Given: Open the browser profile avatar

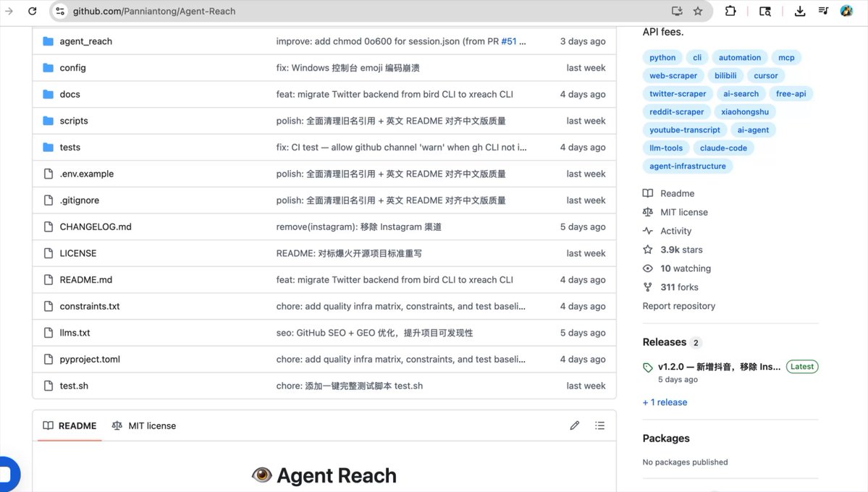Looking at the screenshot, I should (846, 11).
